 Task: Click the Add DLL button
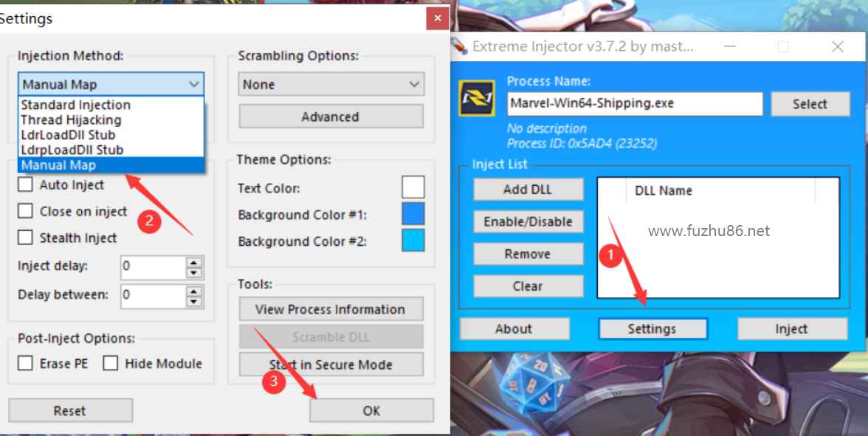pyautogui.click(x=528, y=189)
